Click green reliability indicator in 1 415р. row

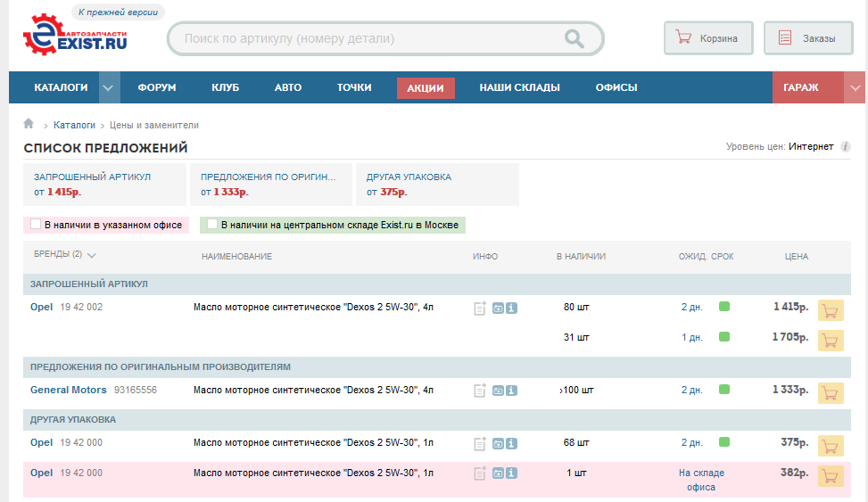tap(724, 306)
